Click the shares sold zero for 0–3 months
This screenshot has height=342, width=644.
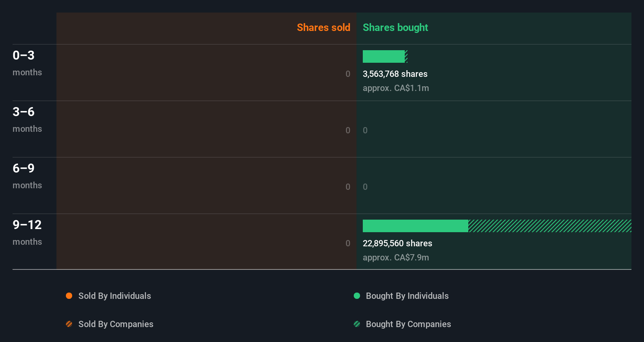coord(348,74)
